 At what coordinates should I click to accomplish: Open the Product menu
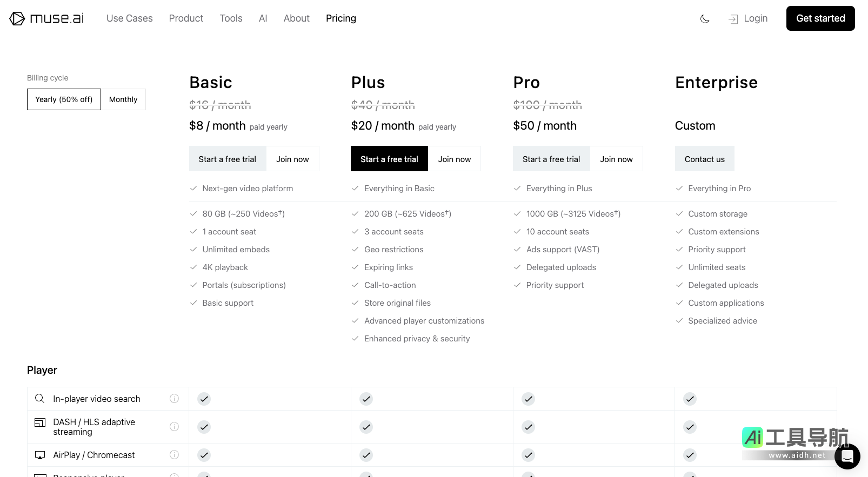pos(186,18)
